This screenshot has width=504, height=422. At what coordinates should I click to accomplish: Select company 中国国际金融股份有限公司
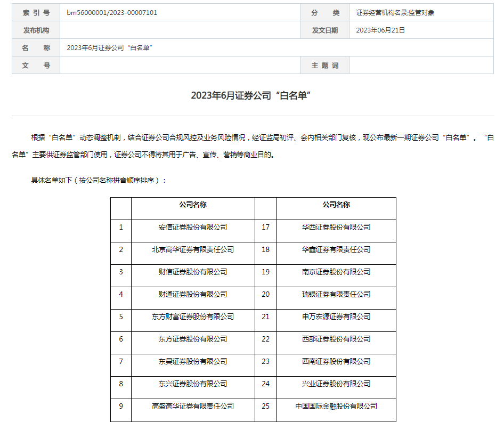tap(336, 406)
